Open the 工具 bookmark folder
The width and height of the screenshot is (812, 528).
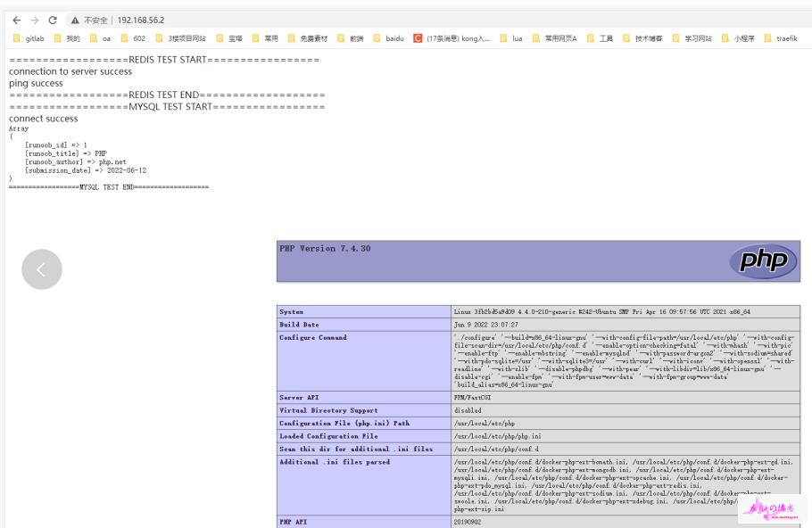601,38
